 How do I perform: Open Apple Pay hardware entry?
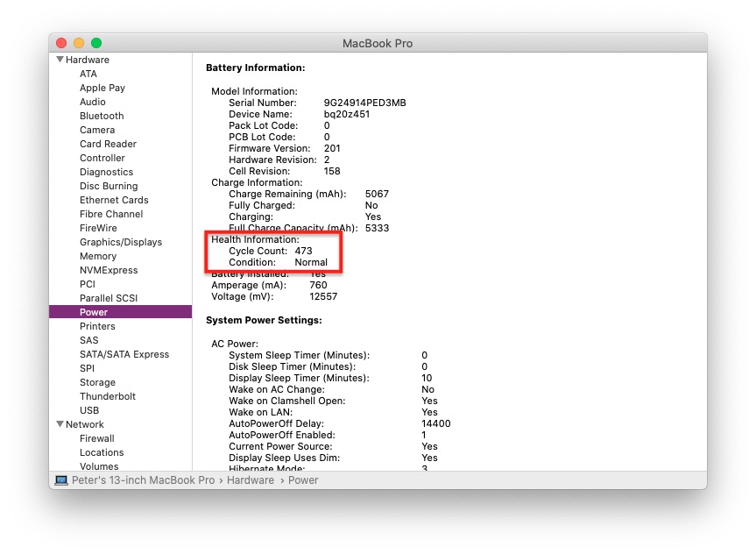tap(102, 88)
